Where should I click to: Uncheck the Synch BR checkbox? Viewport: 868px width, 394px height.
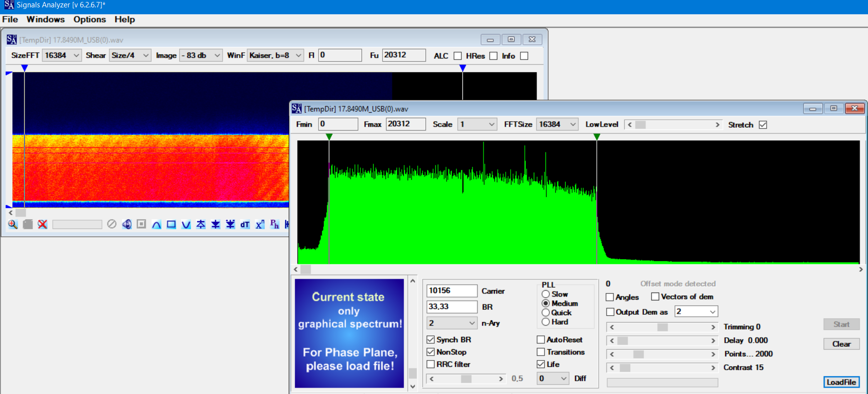pos(431,340)
